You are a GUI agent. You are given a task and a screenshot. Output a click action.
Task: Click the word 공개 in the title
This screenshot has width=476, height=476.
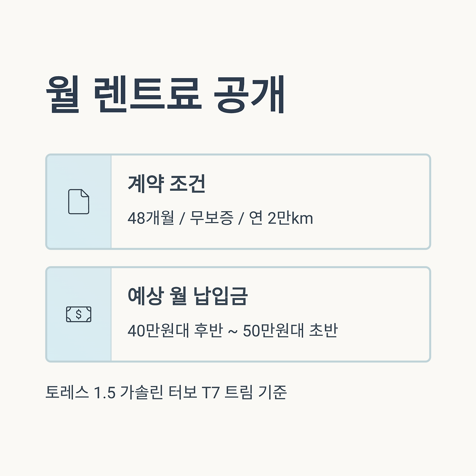[x=250, y=94]
